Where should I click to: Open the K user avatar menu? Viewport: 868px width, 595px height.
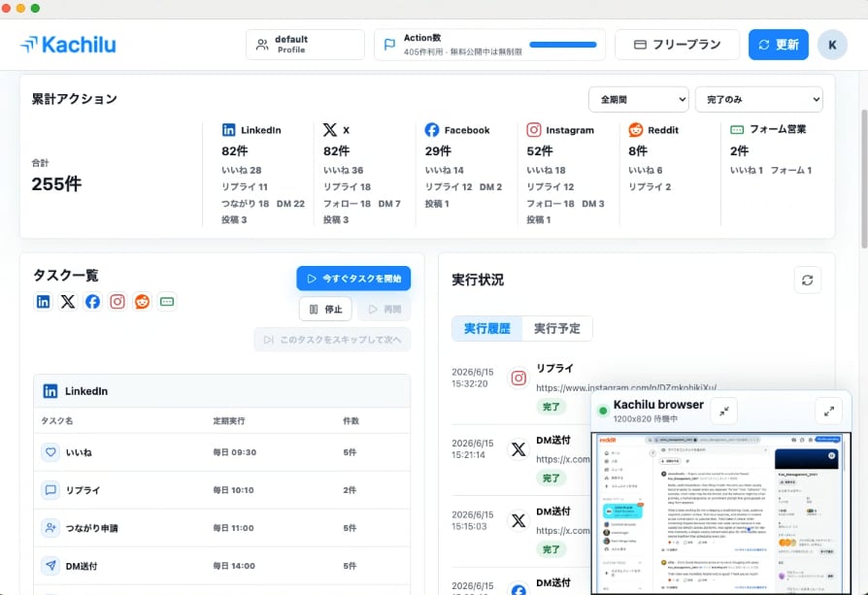(x=832, y=45)
